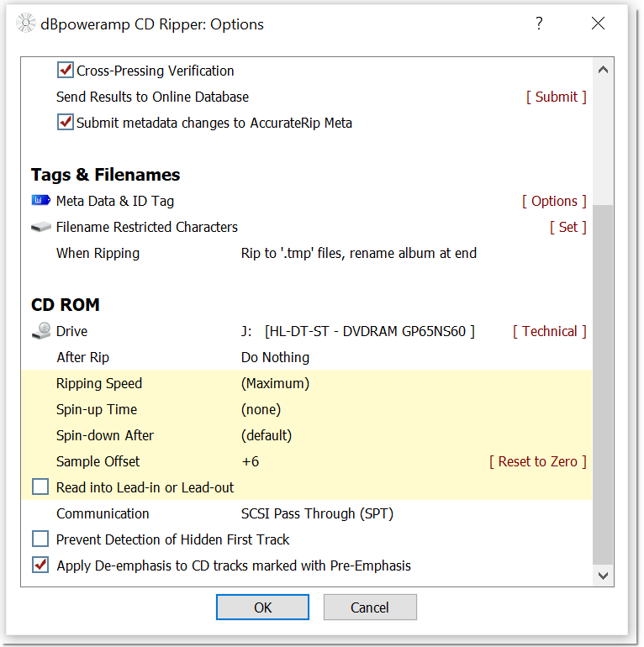Enable Read into Lead-in or Lead-out
Image resolution: width=644 pixels, height=647 pixels.
[x=40, y=487]
